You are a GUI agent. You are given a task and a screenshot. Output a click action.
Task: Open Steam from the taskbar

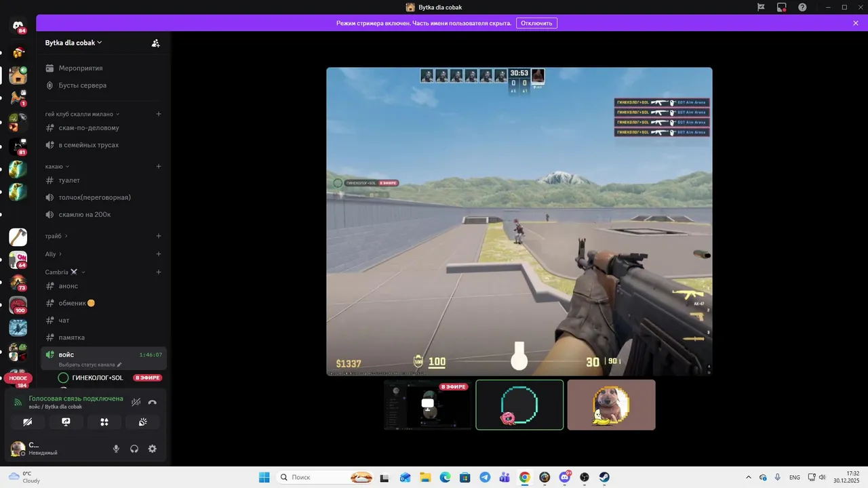click(x=604, y=477)
